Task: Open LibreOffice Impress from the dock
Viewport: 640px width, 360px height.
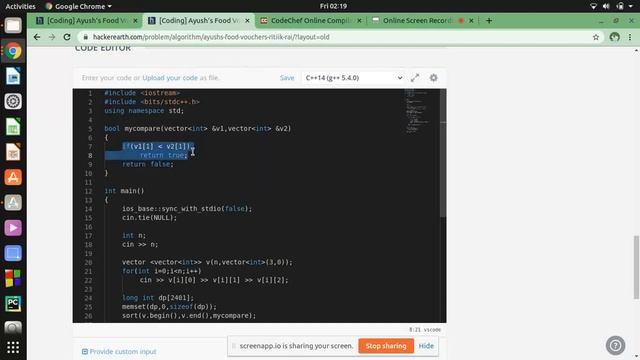Action: [x=13, y=152]
